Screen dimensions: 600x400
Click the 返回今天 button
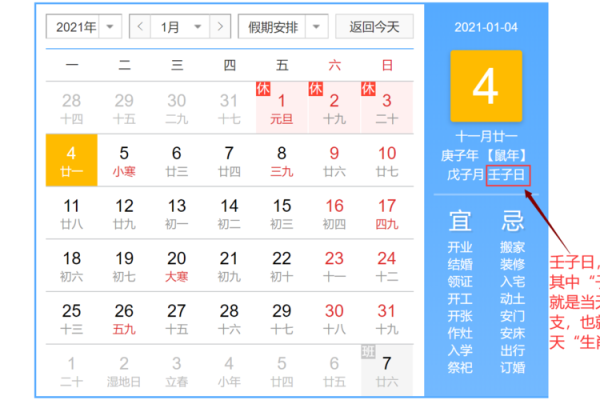[375, 26]
